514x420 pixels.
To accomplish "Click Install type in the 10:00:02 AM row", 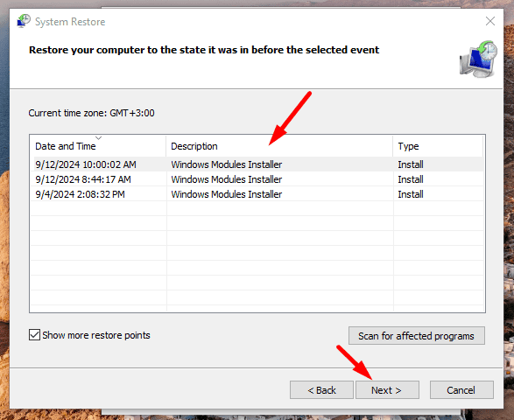I will pos(411,164).
